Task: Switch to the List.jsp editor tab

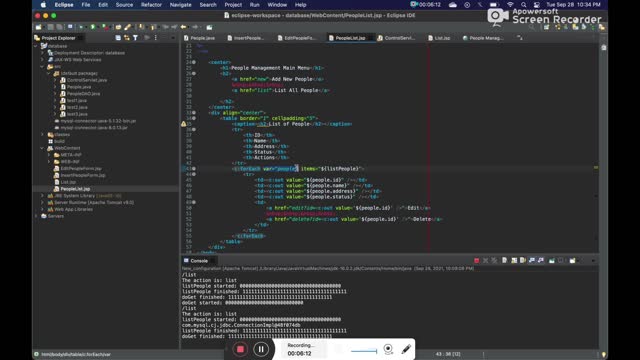Action: 439,38
